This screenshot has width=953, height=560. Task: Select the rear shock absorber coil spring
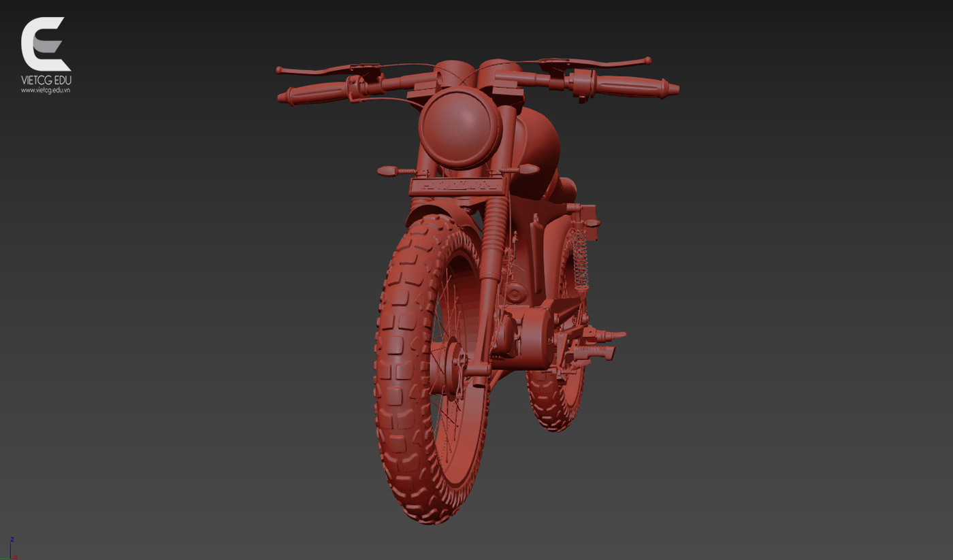(x=581, y=259)
